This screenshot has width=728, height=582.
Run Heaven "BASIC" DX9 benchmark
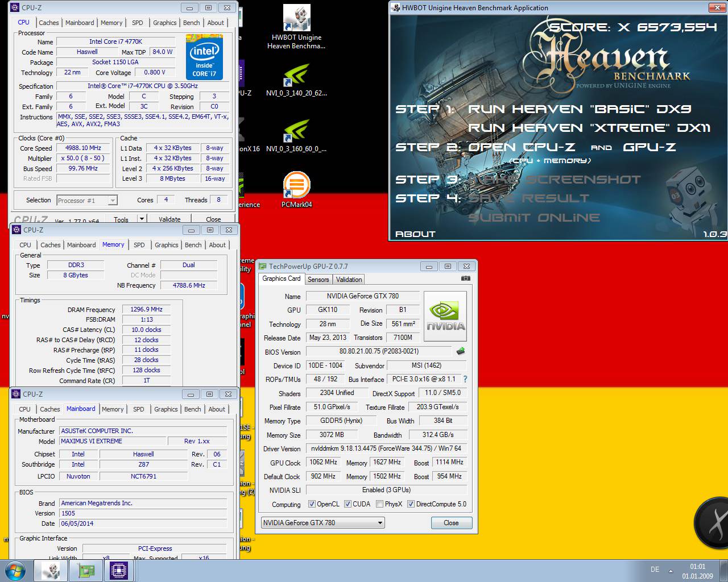pyautogui.click(x=580, y=109)
